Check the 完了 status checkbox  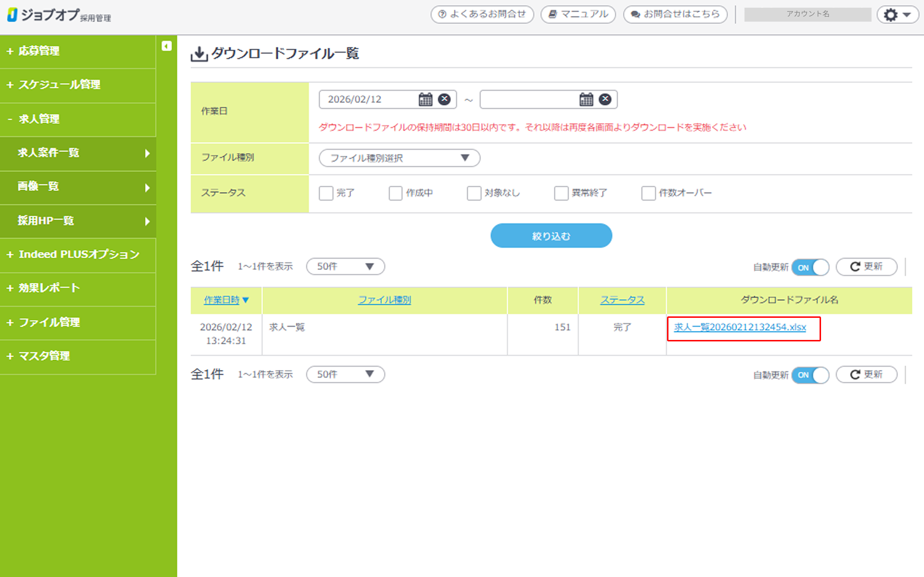(326, 193)
